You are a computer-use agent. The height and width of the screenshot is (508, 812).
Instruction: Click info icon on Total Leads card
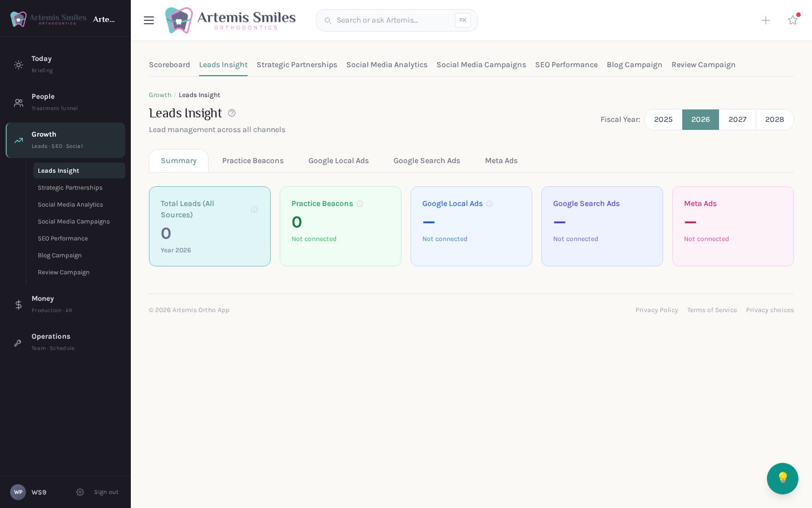(x=254, y=209)
